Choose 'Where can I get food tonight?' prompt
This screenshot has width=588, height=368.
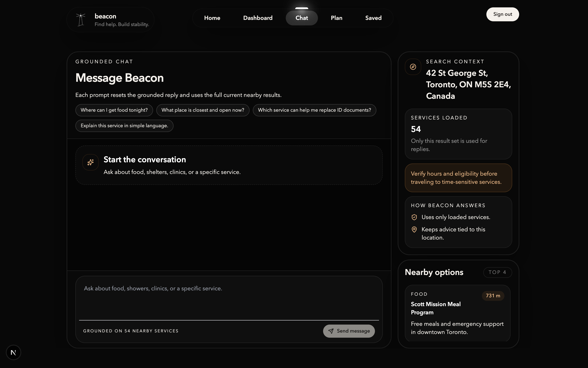point(114,110)
